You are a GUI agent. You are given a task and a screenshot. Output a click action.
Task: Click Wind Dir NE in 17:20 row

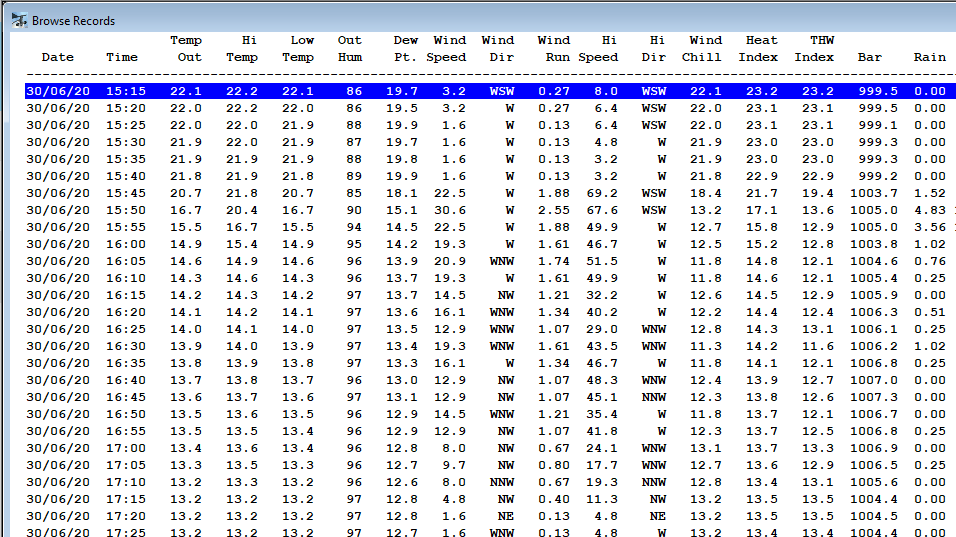click(505, 517)
